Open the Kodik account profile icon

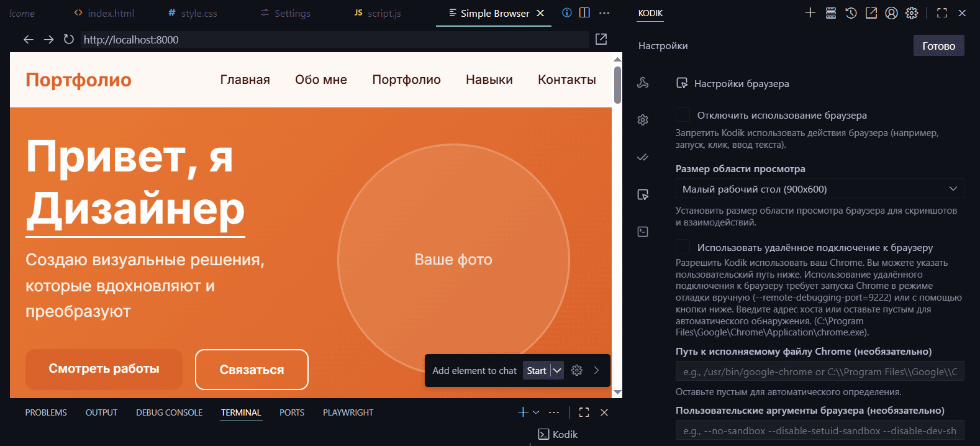coord(891,13)
